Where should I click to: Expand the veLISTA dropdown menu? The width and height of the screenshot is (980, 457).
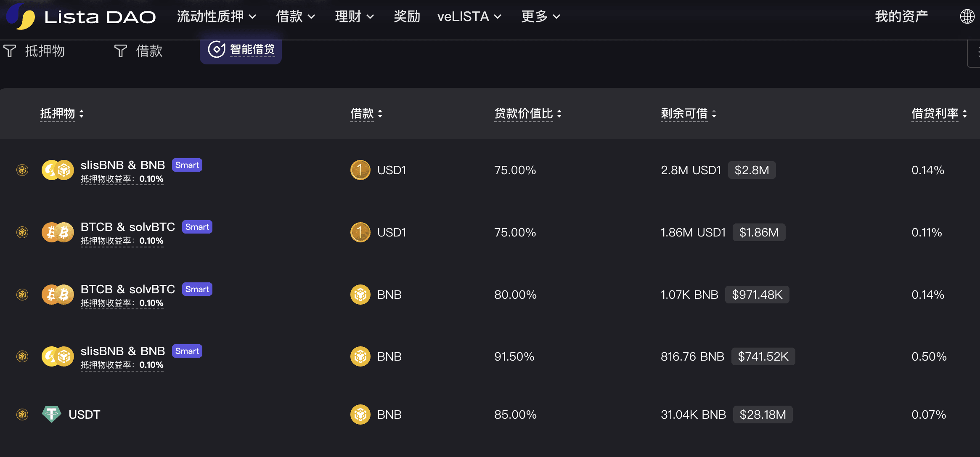click(469, 16)
